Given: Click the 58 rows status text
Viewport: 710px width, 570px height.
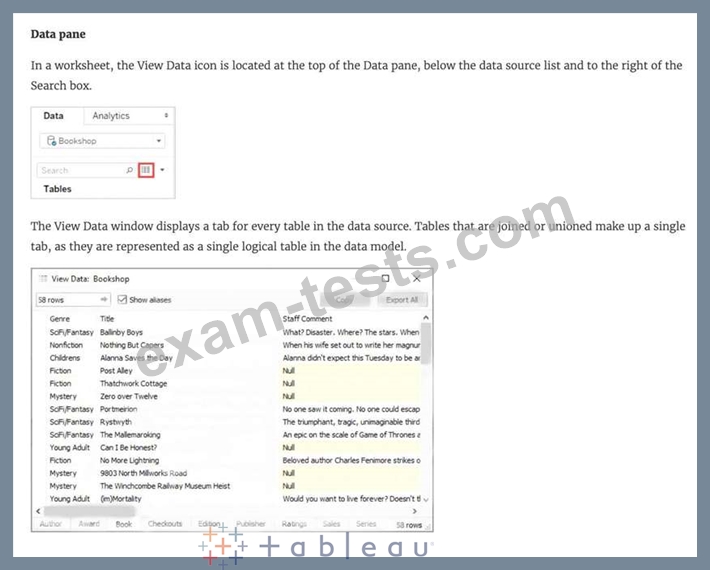Looking at the screenshot, I should click(x=409, y=525).
